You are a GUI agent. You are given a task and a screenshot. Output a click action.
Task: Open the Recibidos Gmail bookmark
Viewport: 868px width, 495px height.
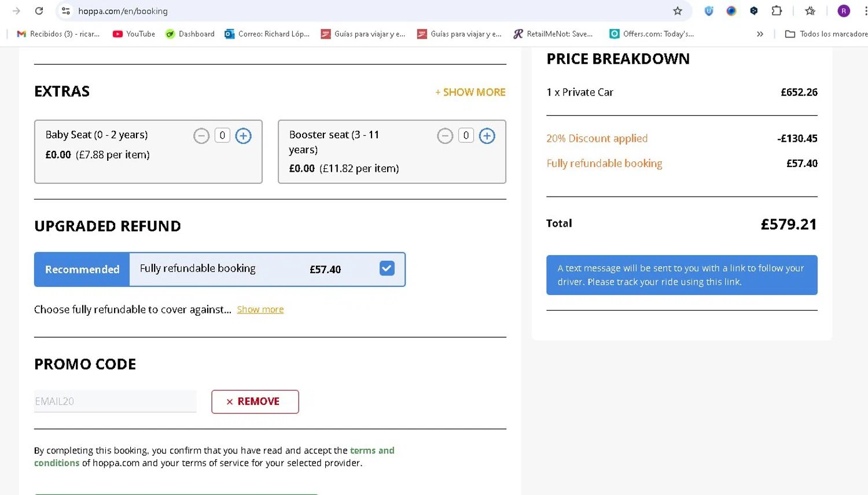[x=58, y=34]
